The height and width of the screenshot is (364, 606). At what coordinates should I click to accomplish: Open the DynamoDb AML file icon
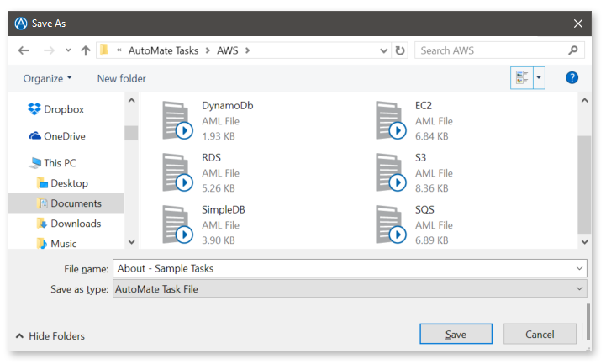tap(177, 120)
